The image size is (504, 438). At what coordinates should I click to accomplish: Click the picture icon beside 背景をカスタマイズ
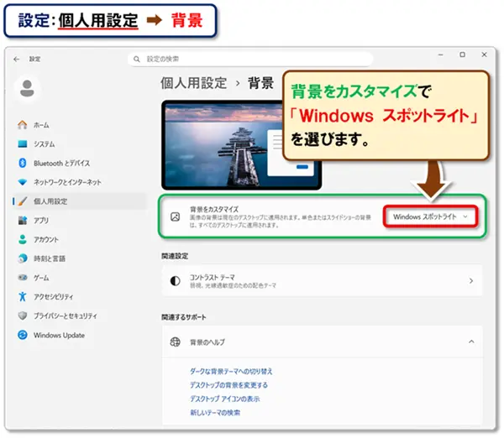click(x=176, y=216)
